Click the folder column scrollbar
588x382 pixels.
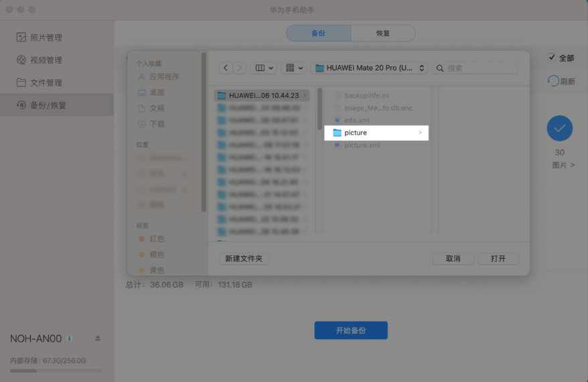tap(319, 109)
